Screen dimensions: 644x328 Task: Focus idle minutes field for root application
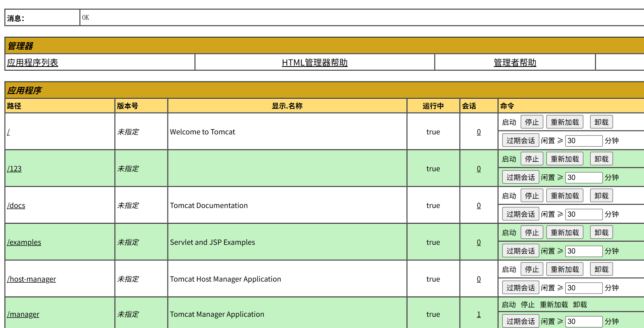coord(583,141)
